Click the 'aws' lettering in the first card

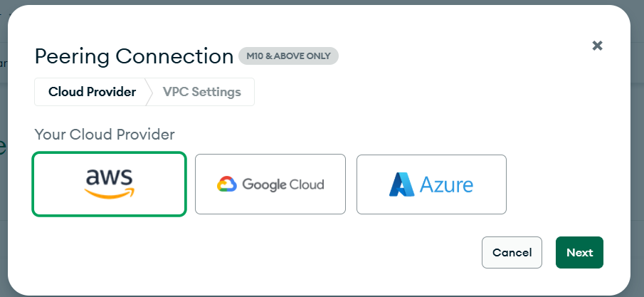(110, 178)
